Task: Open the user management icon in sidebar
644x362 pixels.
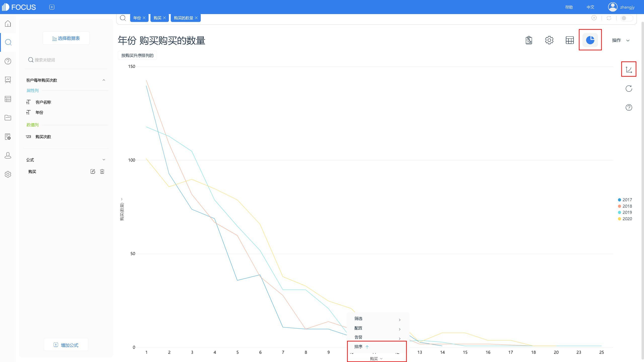Action: tap(8, 155)
